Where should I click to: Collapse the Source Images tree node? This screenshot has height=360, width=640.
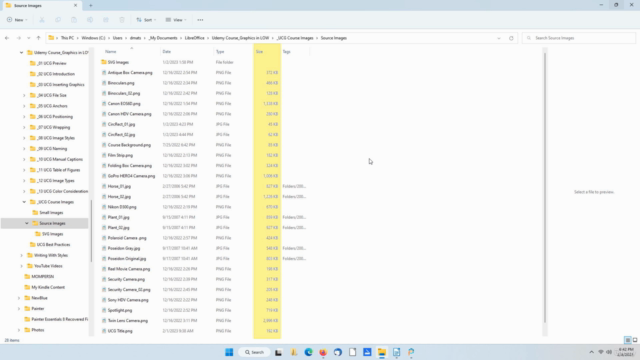click(27, 223)
